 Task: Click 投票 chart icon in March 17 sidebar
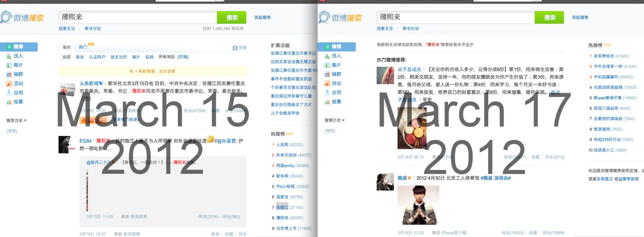[x=327, y=102]
